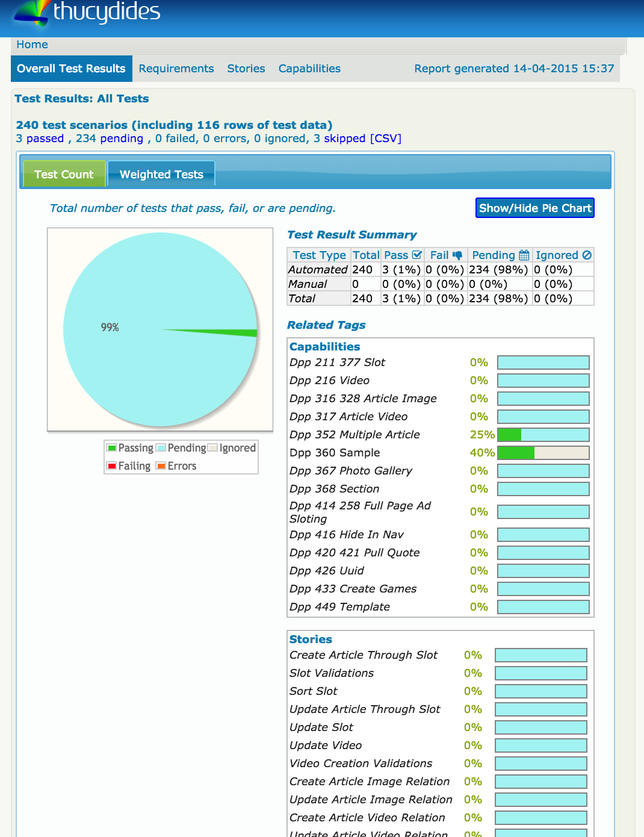Open the Slot Validations story

pos(332,673)
